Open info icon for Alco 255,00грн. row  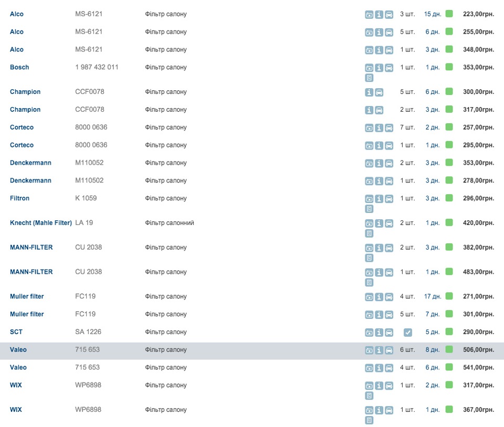coord(379,33)
